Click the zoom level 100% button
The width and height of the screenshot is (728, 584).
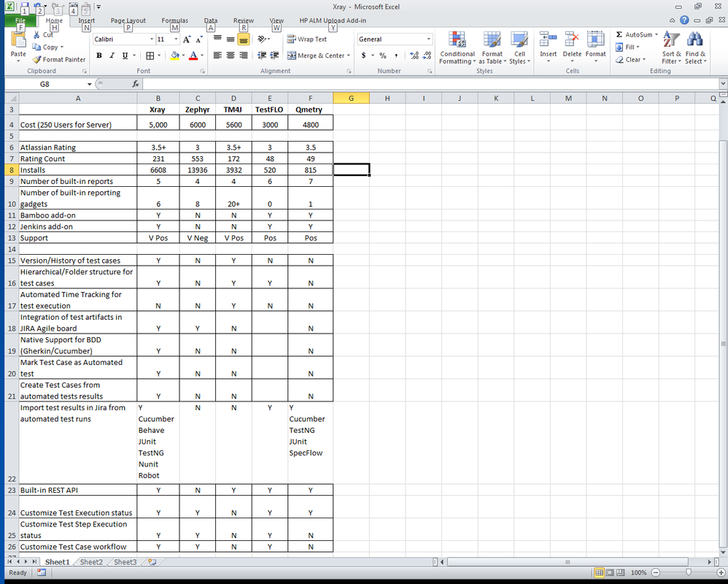(x=639, y=572)
